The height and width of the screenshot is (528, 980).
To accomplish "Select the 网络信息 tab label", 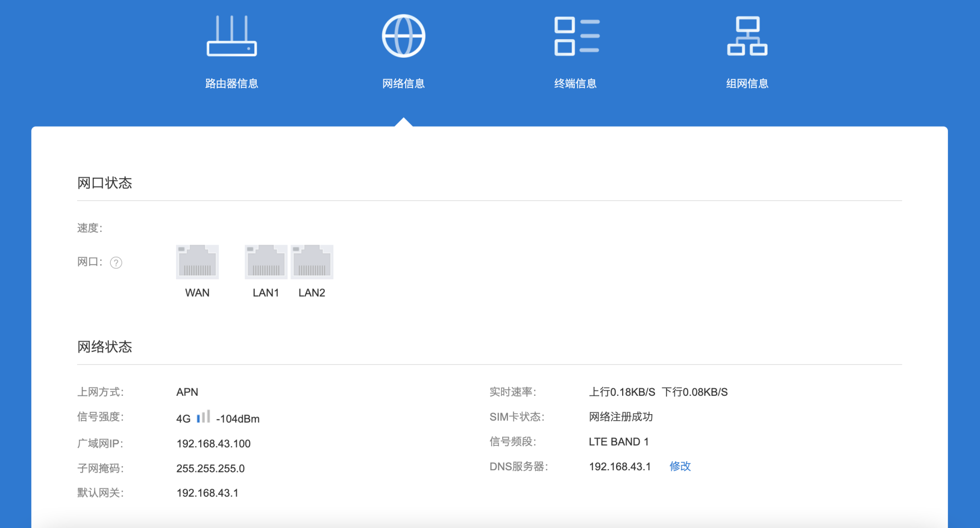I will tap(403, 84).
